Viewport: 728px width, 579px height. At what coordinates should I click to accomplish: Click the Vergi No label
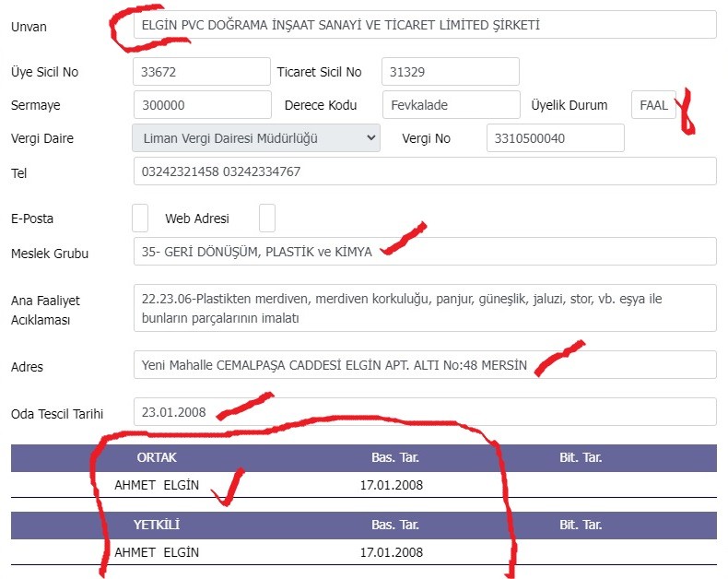[427, 138]
